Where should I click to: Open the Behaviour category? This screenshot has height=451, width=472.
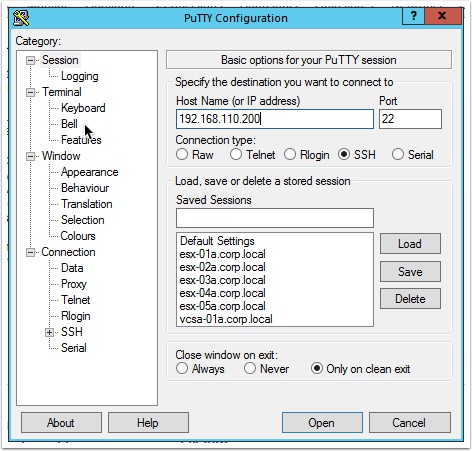click(x=85, y=188)
